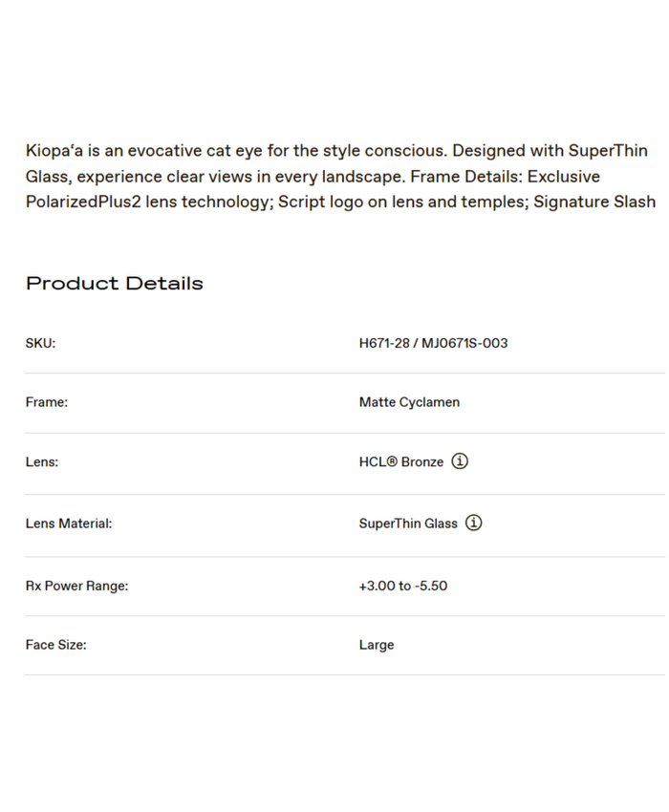Click the SuperThin Glass material value
The image size is (669, 812).
[408, 524]
